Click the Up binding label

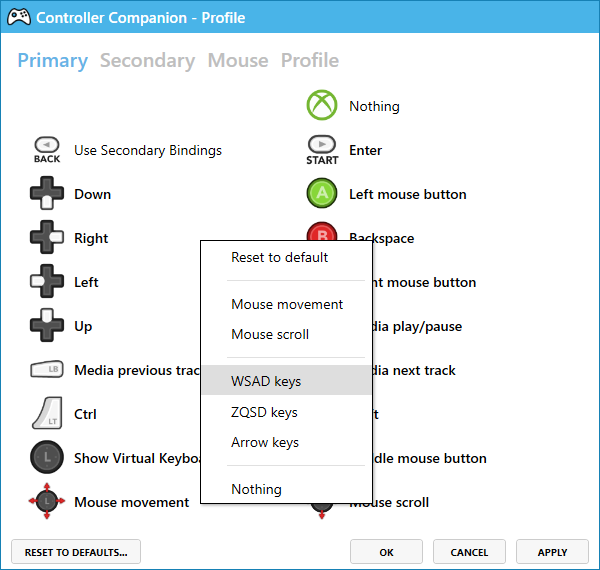tap(83, 326)
